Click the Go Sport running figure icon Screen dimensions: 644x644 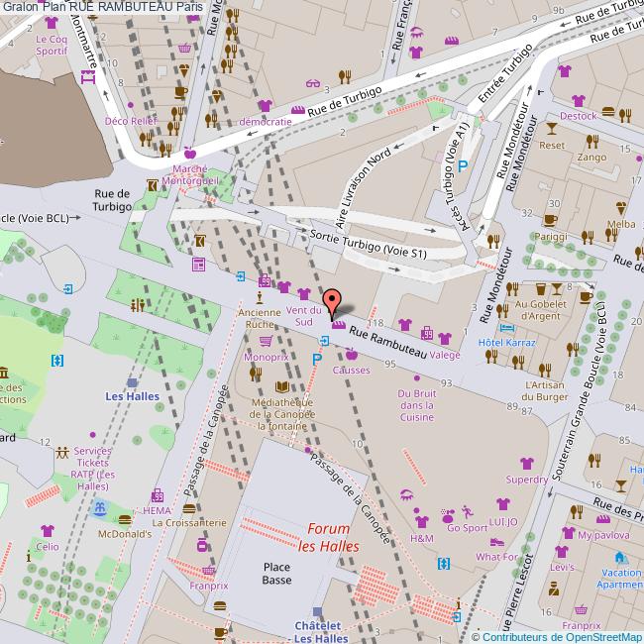(466, 512)
